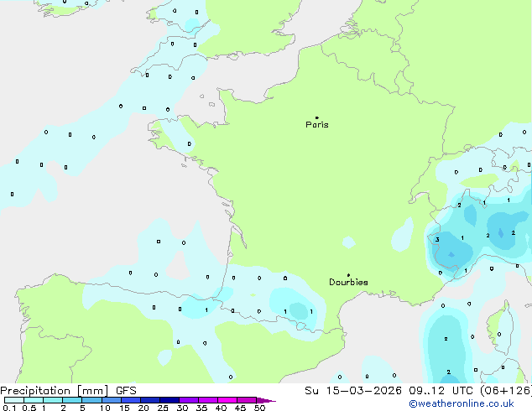Click the Dourbies location dot marker
The height and width of the screenshot is (411, 532).
pos(348,275)
